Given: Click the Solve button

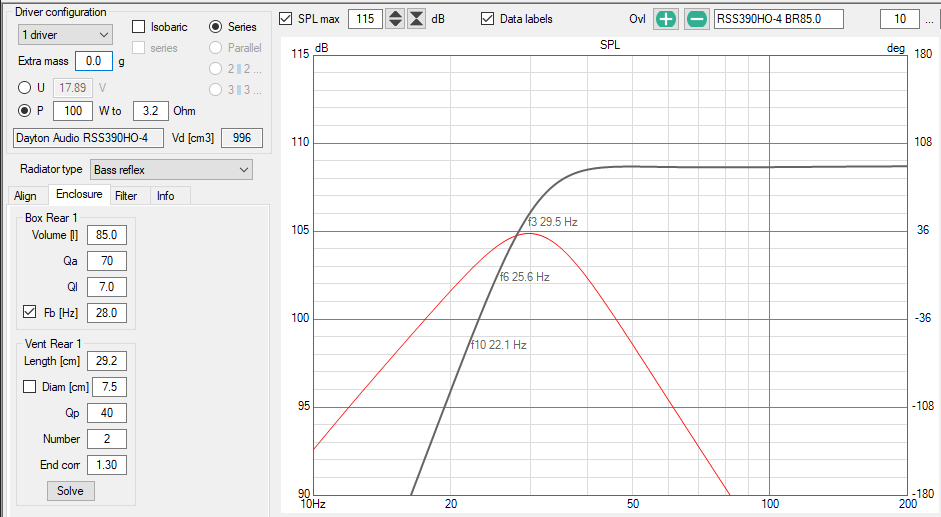Looking at the screenshot, I should [x=70, y=491].
